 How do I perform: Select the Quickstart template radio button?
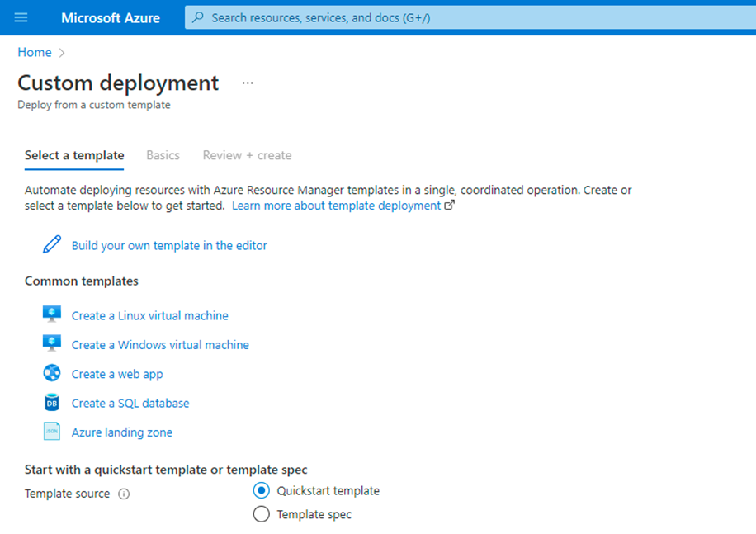[x=262, y=490]
